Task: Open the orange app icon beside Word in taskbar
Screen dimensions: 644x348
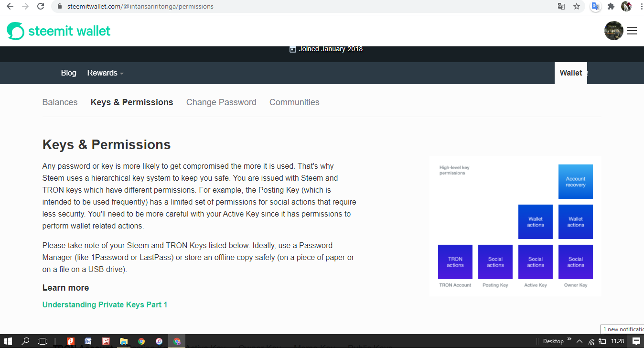Action: pyautogui.click(x=71, y=341)
